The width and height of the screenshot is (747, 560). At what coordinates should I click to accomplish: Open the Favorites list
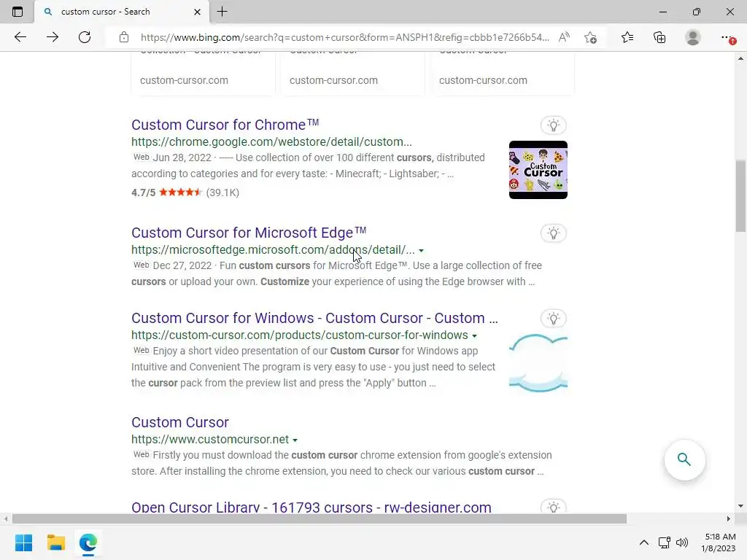[x=627, y=37]
